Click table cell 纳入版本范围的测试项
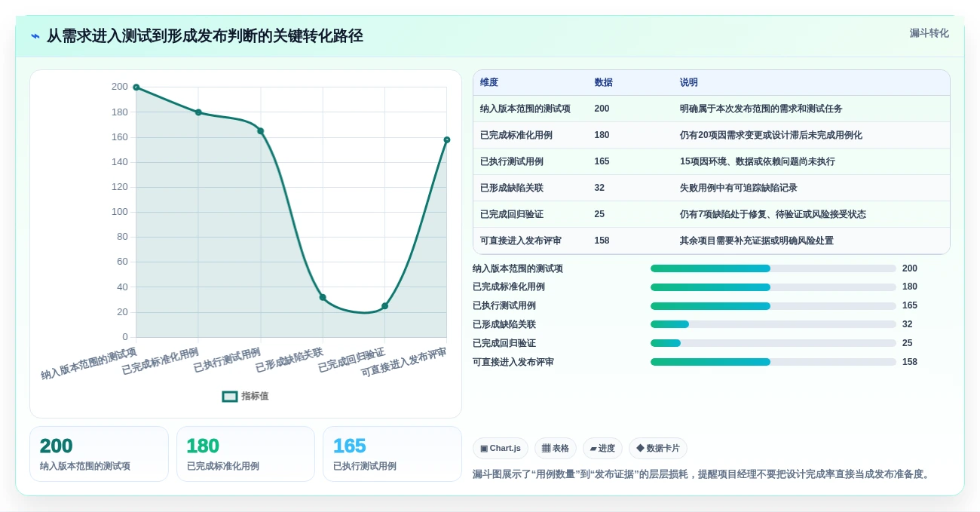Screen dimensions: 980x512 (525, 109)
